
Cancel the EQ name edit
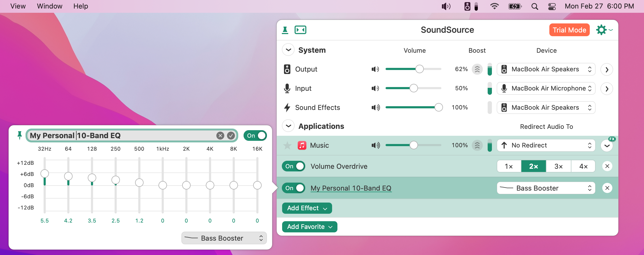coord(220,136)
